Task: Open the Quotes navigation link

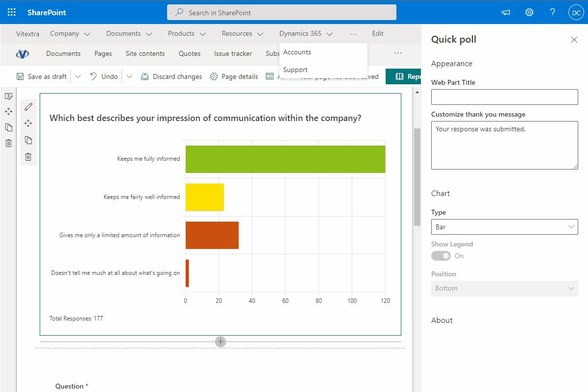Action: coord(190,53)
